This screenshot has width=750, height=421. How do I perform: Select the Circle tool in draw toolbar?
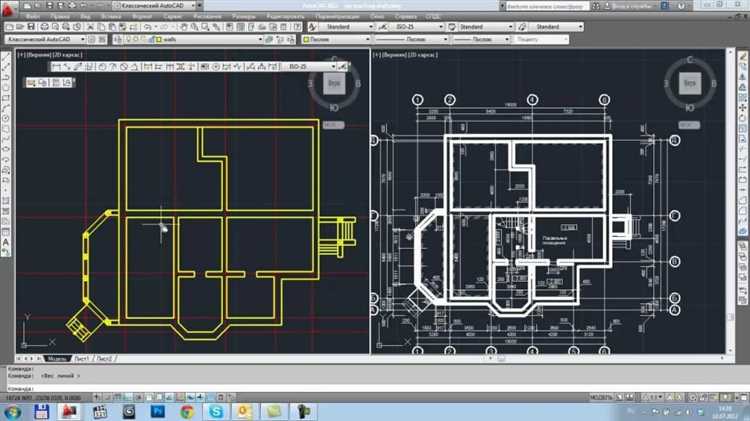point(6,119)
